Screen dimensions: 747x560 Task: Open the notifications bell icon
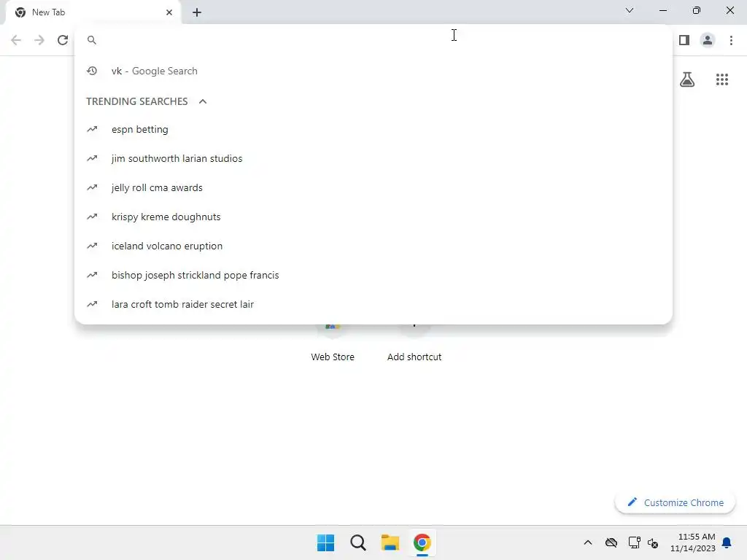click(727, 542)
